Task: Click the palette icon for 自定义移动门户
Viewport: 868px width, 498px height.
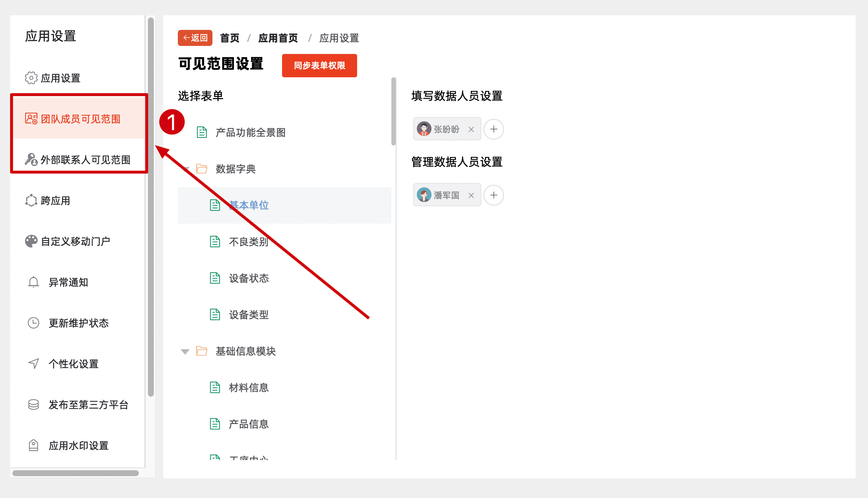Action: pyautogui.click(x=31, y=241)
